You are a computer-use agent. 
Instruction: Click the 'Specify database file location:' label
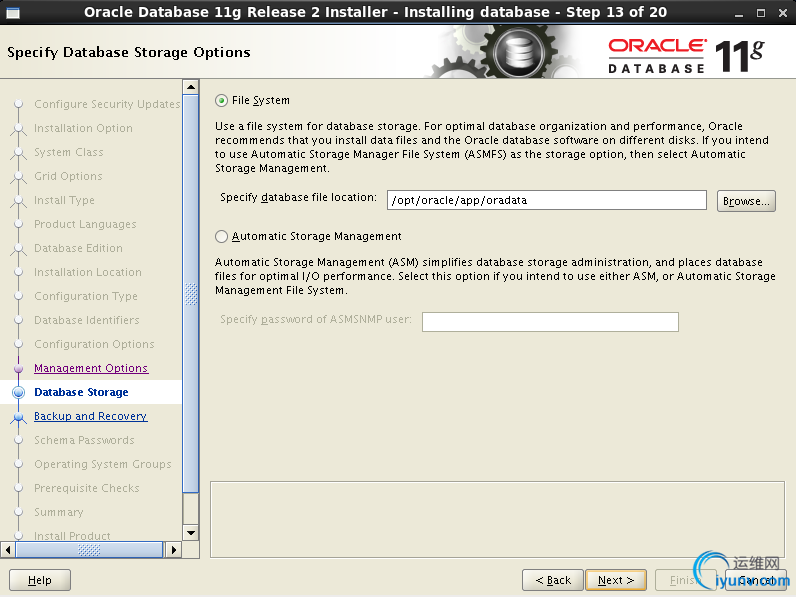coord(298,197)
